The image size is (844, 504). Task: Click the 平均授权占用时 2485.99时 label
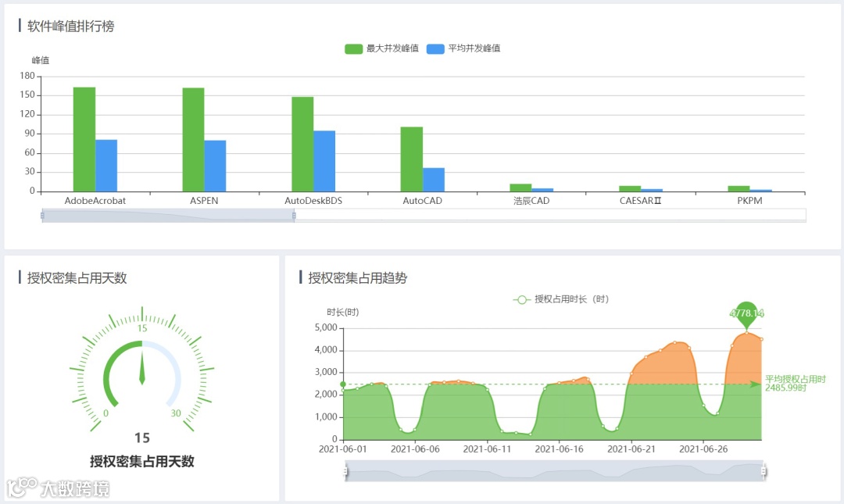tap(796, 384)
